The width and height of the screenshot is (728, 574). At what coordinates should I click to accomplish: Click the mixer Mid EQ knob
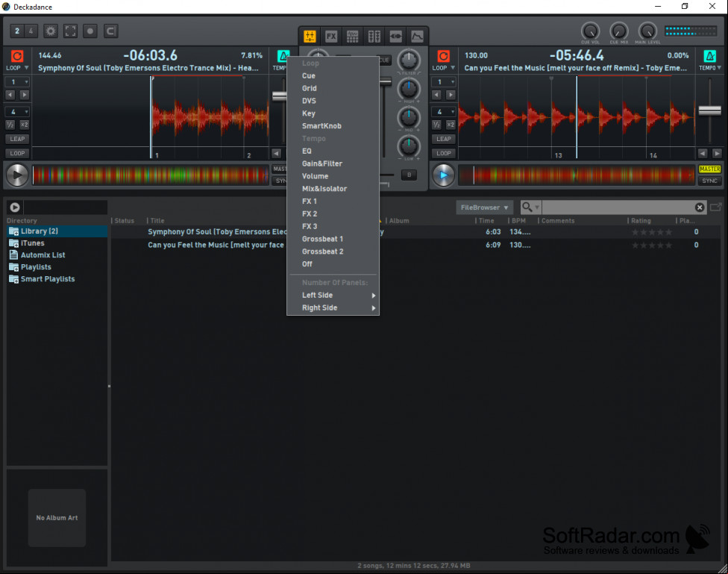click(409, 117)
